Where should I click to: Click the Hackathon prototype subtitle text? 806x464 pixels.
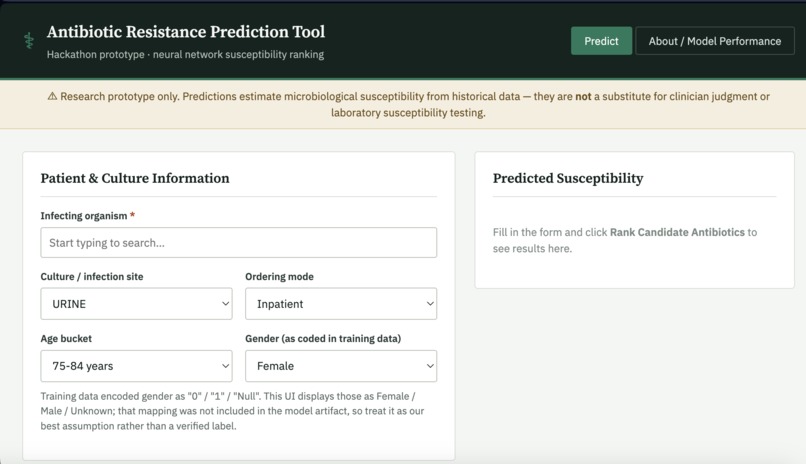pos(185,54)
